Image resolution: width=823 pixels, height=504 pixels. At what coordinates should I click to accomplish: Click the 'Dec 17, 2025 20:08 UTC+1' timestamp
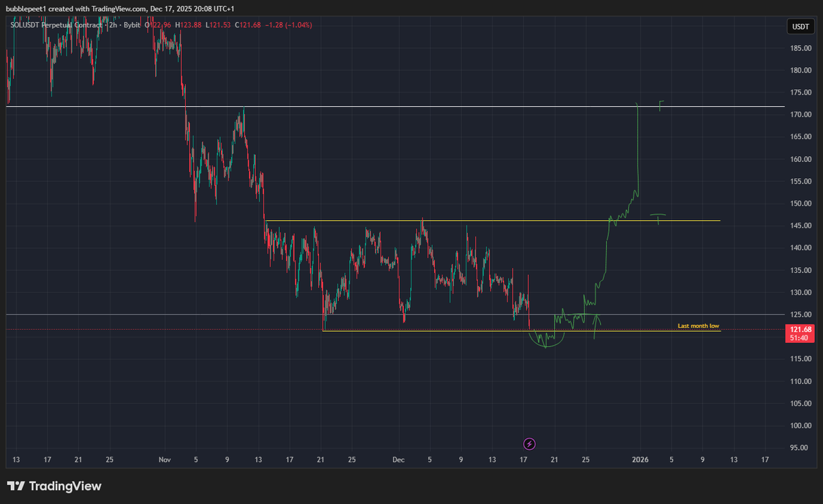point(193,8)
